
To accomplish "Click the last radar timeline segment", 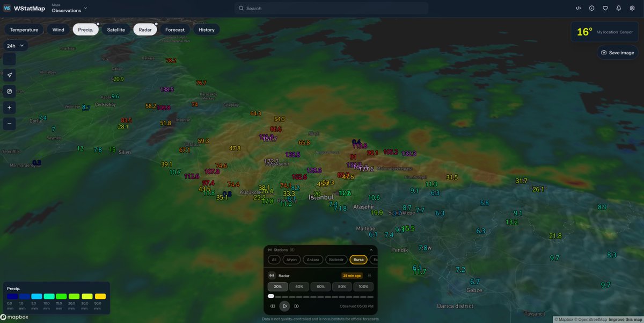I will [x=370, y=297].
